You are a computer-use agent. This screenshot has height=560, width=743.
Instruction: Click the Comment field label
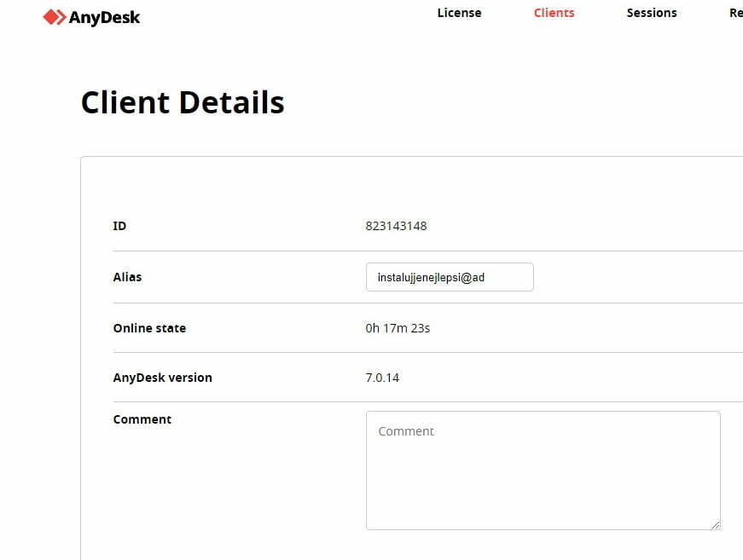[142, 419]
